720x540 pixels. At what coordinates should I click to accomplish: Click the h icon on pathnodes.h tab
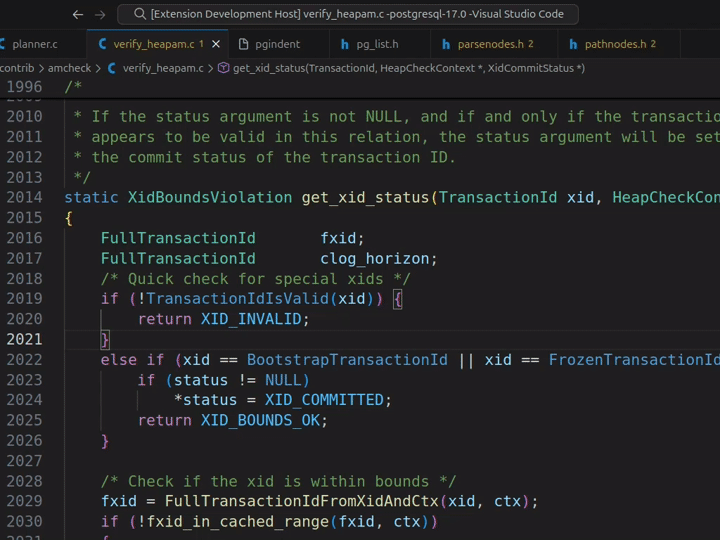coord(573,44)
